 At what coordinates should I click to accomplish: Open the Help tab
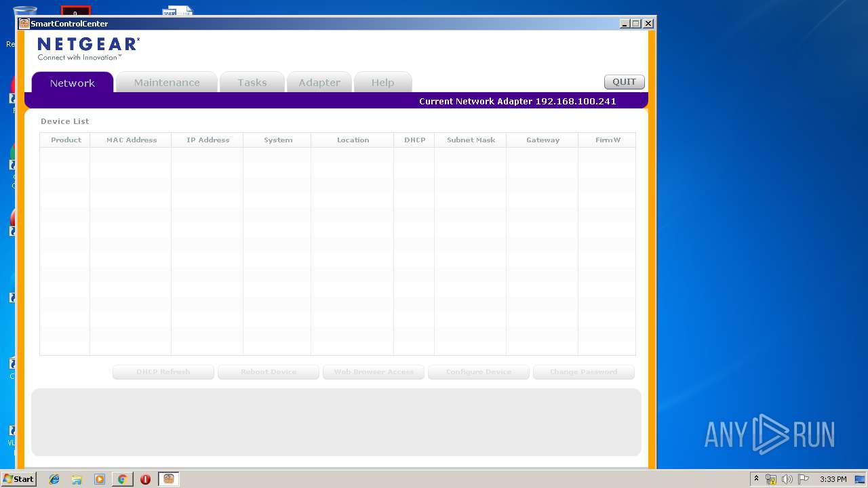tap(382, 82)
